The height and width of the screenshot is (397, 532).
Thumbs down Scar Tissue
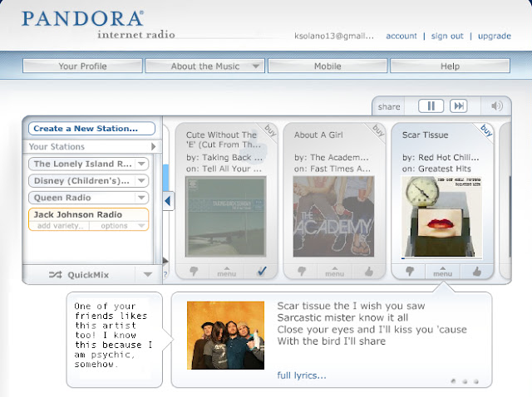pos(410,272)
